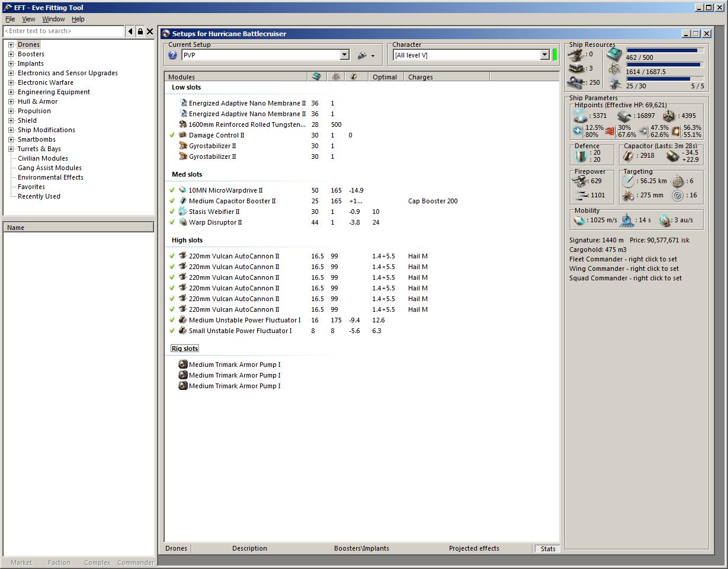Select Recently Used in the tree
This screenshot has height=569, width=728.
(39, 196)
